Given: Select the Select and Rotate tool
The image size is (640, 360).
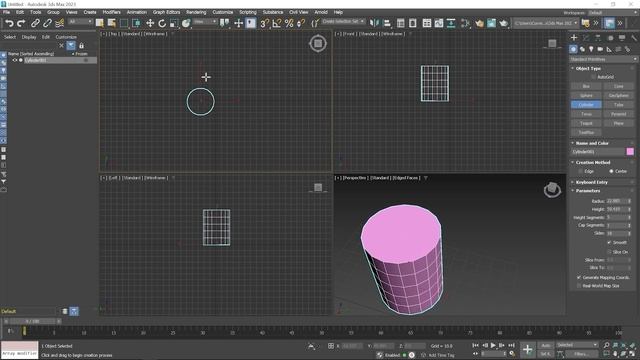Looking at the screenshot, I should [x=162, y=23].
